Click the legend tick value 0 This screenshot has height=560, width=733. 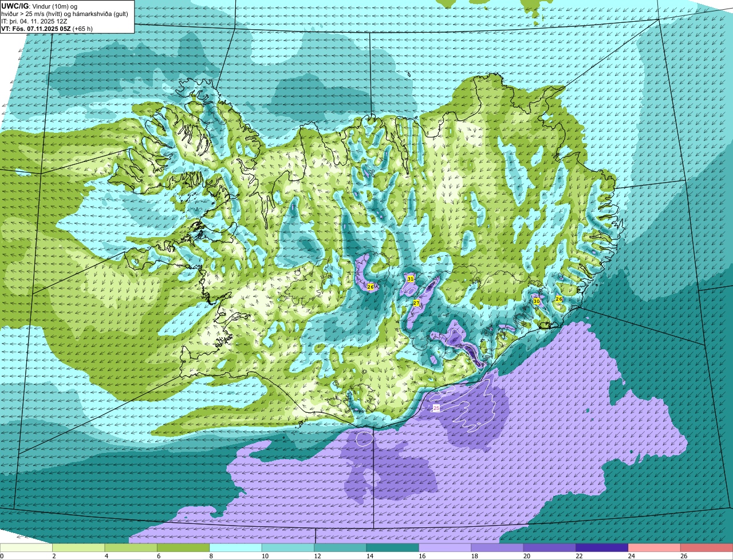click(2, 556)
